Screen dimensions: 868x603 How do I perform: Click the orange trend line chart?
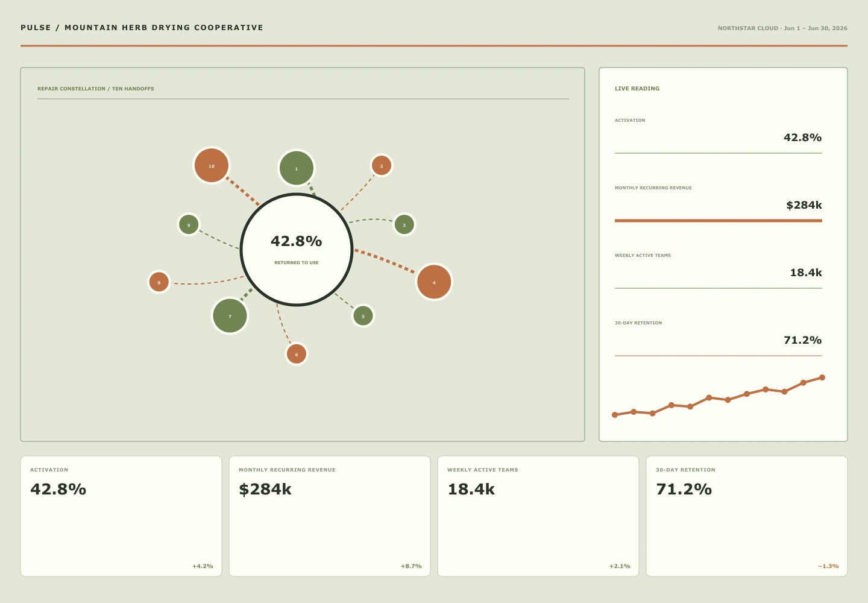click(719, 396)
